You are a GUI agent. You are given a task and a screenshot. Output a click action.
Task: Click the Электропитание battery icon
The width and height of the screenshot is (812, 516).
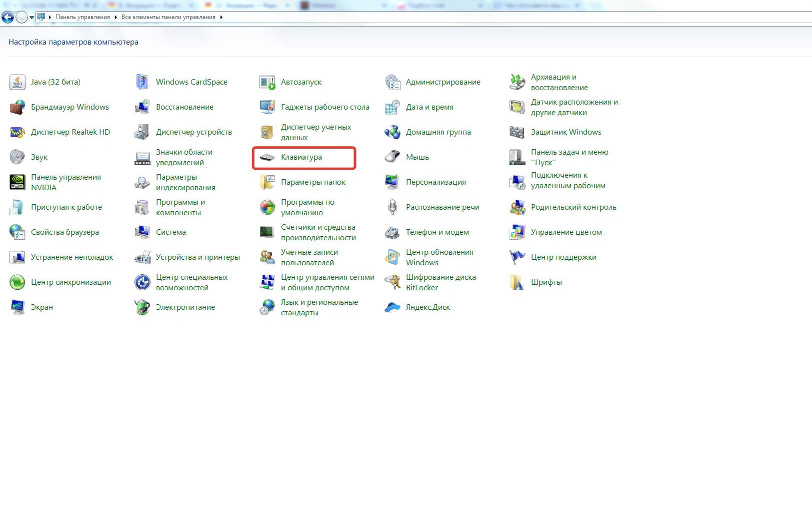(142, 307)
